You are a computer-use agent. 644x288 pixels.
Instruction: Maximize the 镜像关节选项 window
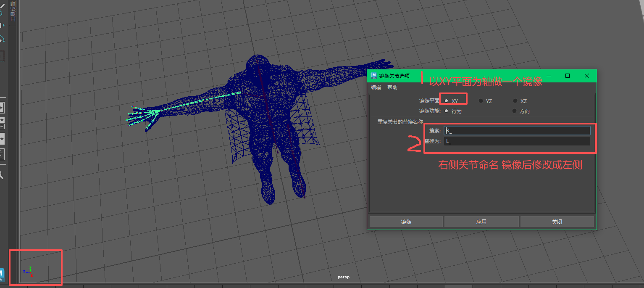click(x=568, y=76)
